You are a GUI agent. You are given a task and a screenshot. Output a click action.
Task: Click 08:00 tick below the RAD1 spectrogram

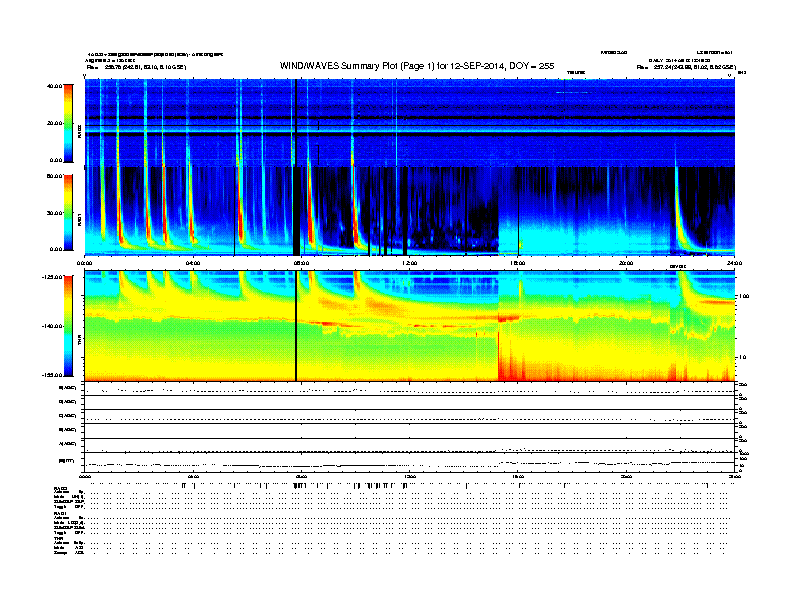(x=301, y=263)
